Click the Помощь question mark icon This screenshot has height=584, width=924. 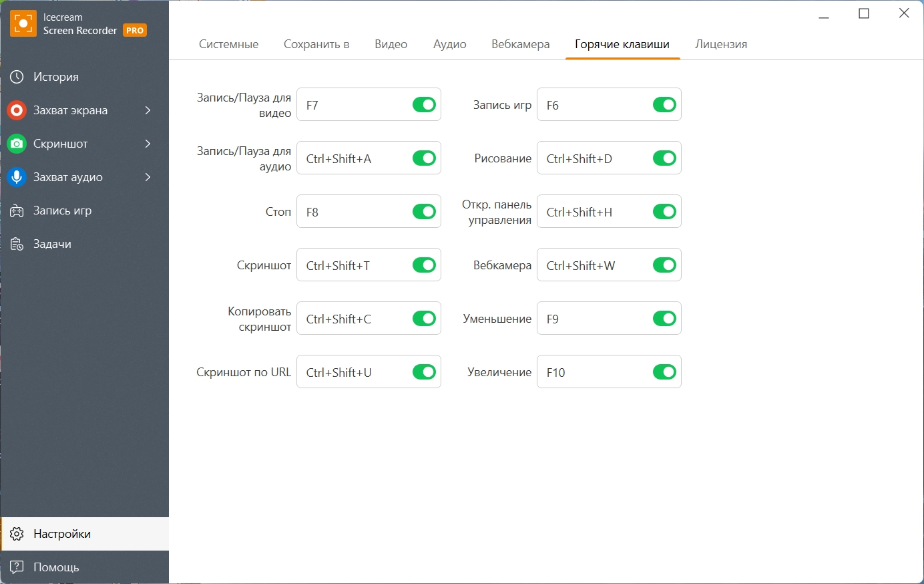17,567
